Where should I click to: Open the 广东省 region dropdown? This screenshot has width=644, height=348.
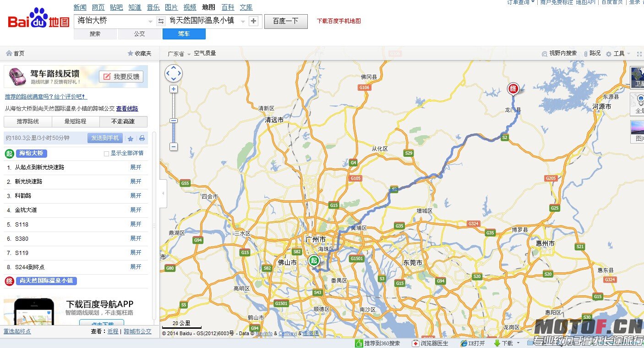179,54
